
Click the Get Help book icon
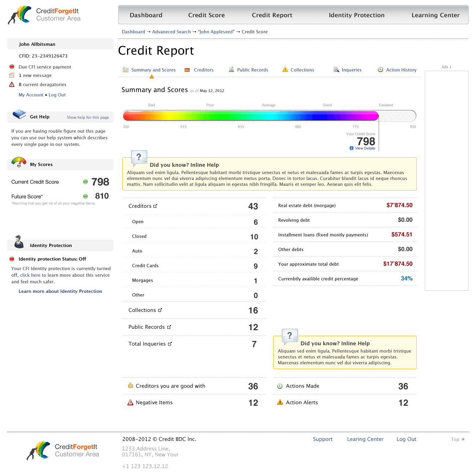point(19,114)
